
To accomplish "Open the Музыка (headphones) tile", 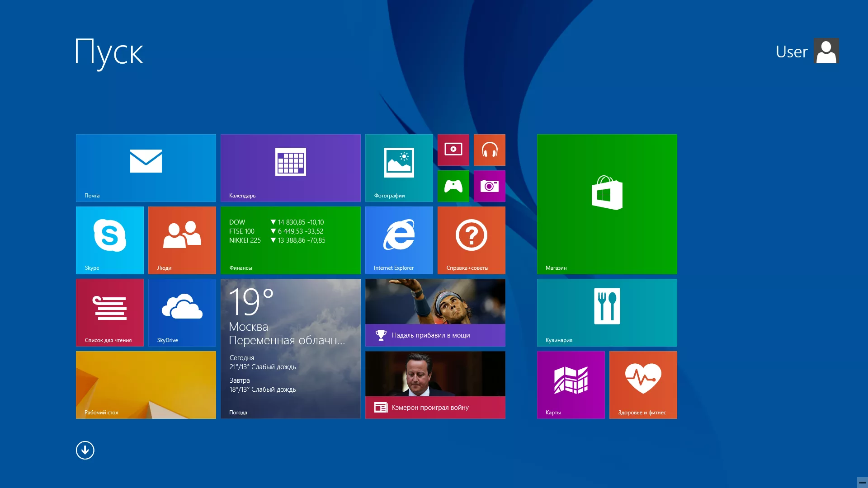I will click(490, 150).
